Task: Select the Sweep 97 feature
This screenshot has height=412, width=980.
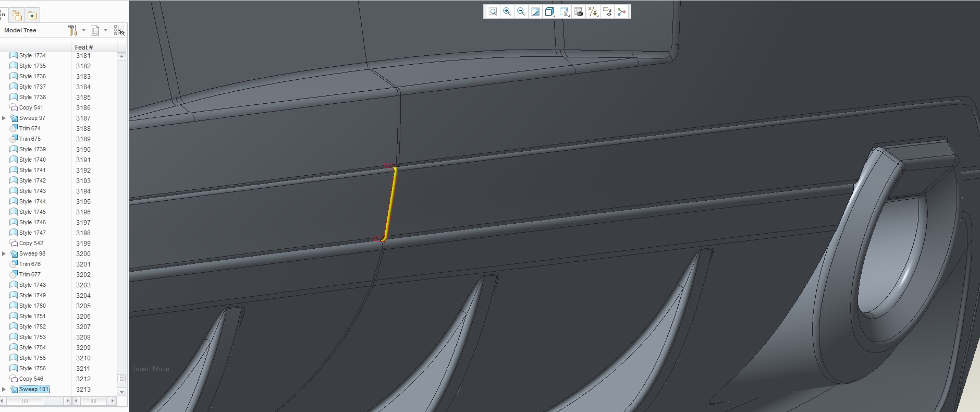Action: [32, 118]
